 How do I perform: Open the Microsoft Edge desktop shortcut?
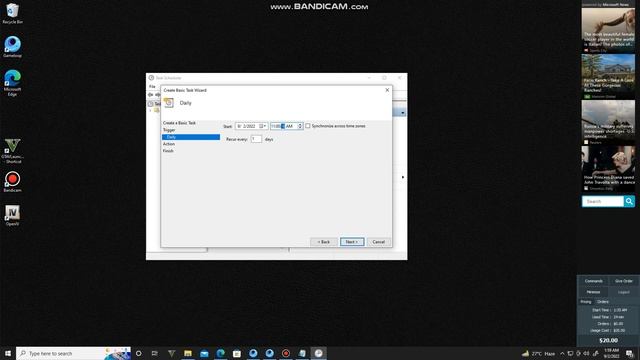(12, 83)
